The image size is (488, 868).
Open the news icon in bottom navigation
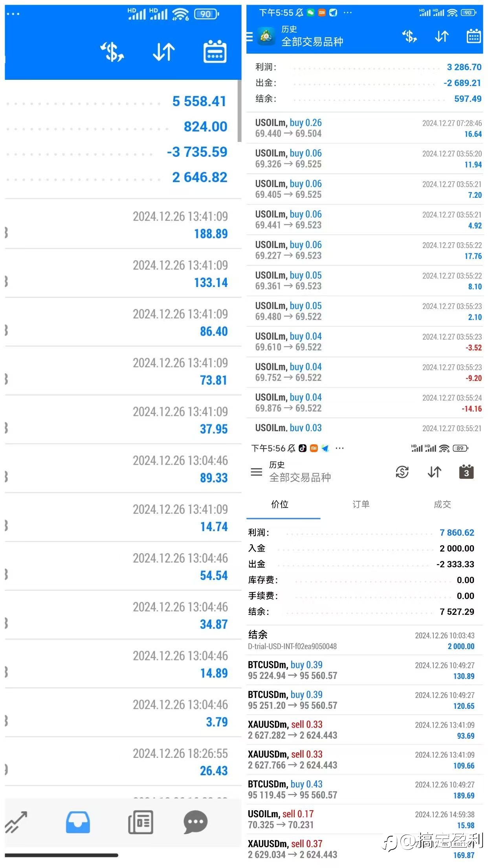pyautogui.click(x=141, y=822)
